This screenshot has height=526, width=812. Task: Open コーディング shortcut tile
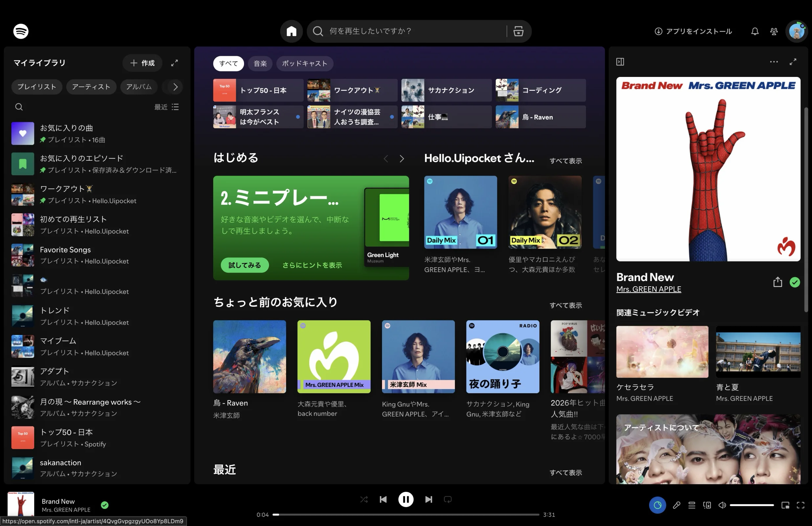540,90
